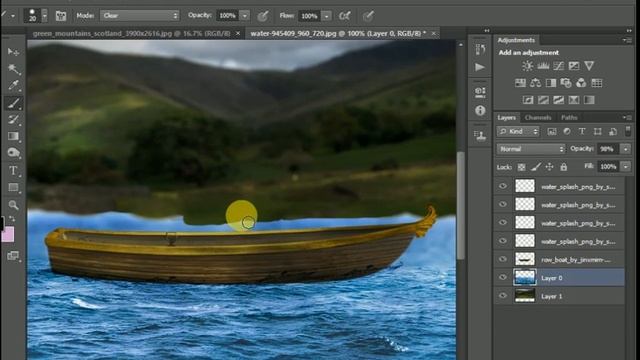Image resolution: width=640 pixels, height=360 pixels.
Task: Open the brush Opacity slider arrow
Action: coord(244,16)
